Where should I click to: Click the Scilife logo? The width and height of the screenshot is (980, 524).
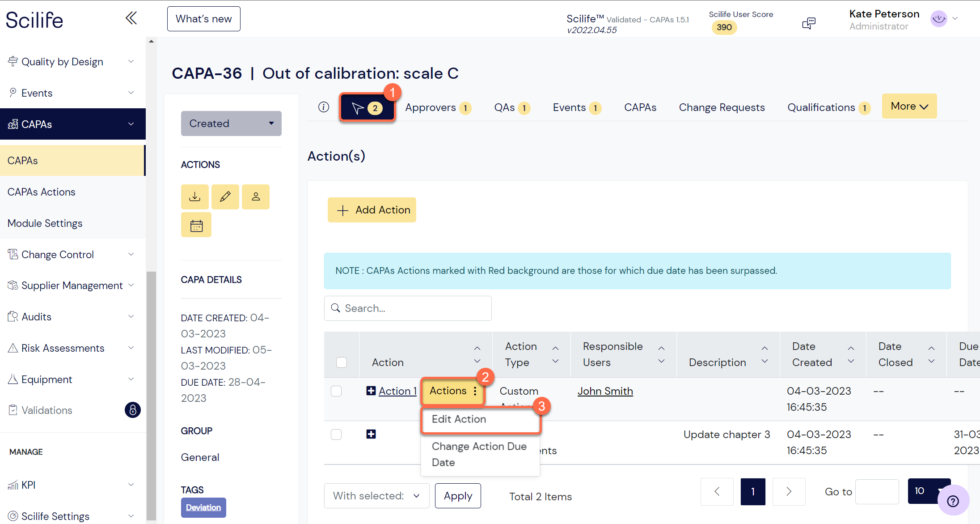(34, 20)
